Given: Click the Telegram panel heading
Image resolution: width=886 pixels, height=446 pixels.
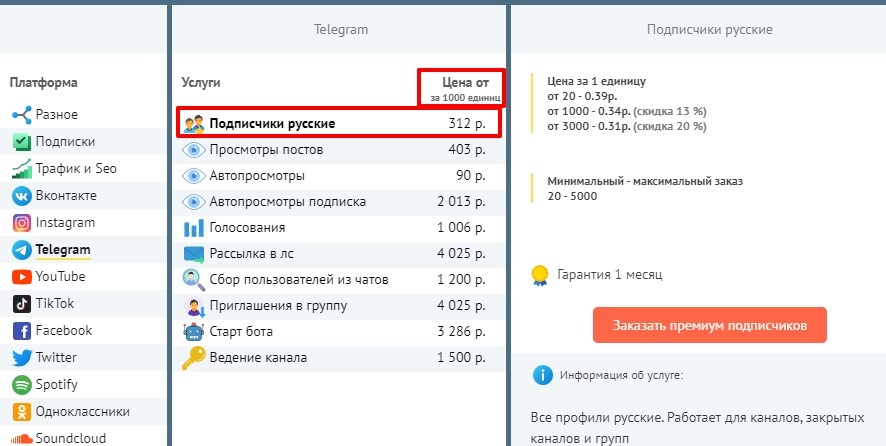Looking at the screenshot, I should 341,29.
